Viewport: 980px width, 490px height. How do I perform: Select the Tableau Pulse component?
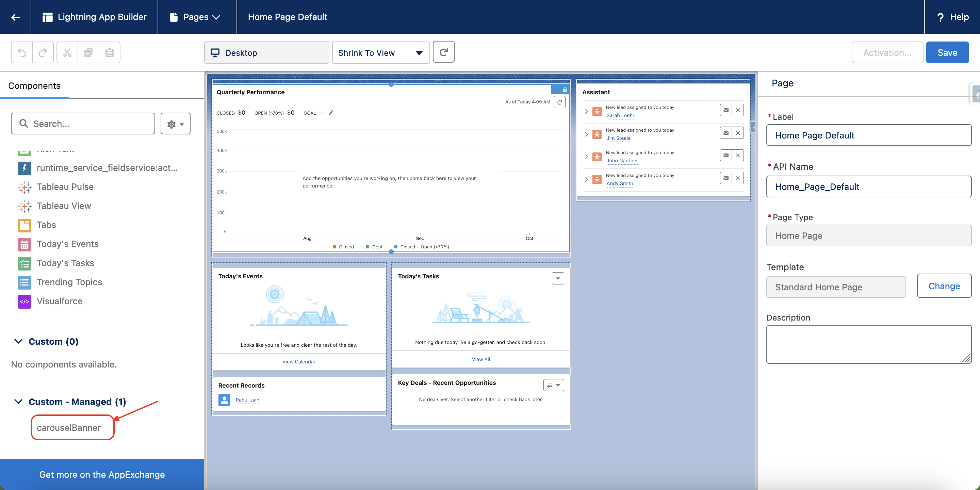[x=55, y=187]
